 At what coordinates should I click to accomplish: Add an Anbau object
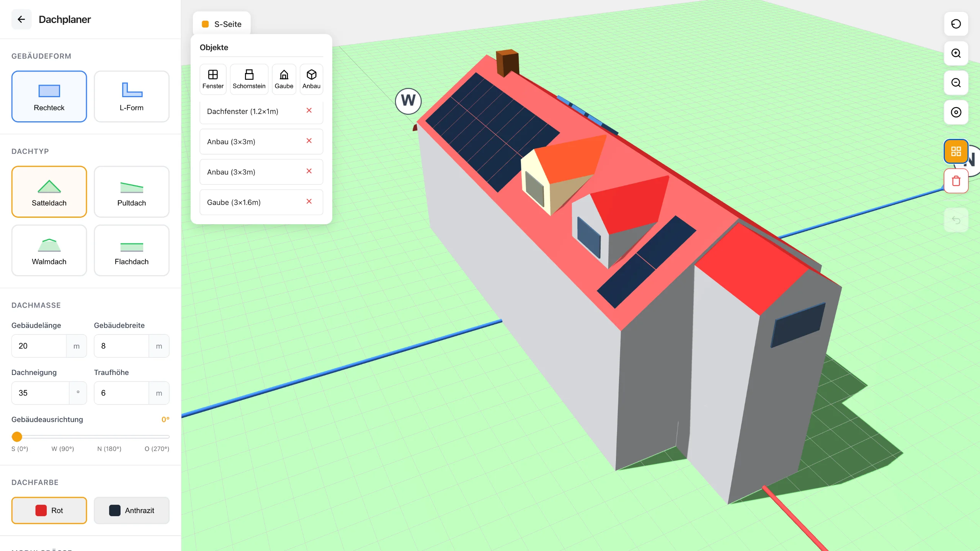(312, 79)
